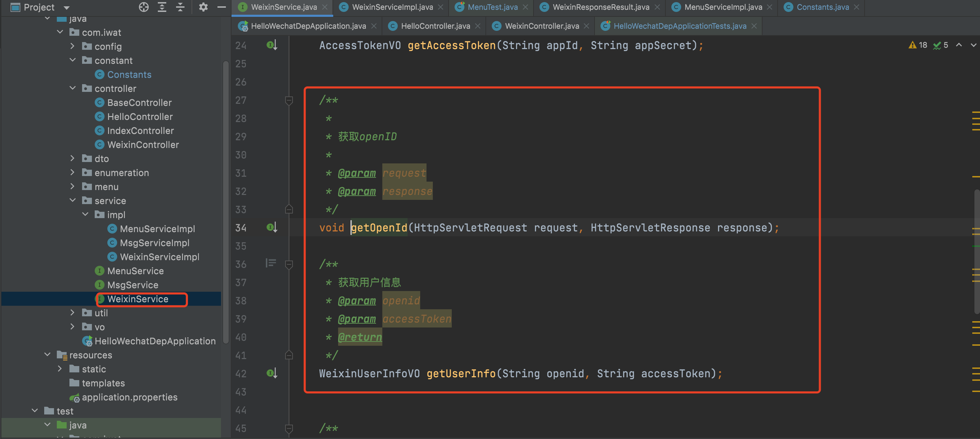Select WeixinService interface in tree
980x439 pixels.
pos(131,299)
